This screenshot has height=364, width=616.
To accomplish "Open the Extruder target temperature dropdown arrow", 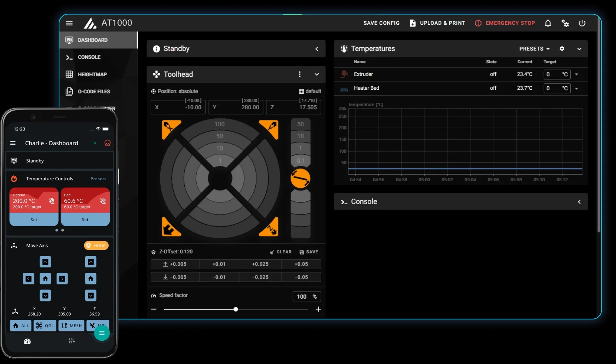I will pos(577,74).
